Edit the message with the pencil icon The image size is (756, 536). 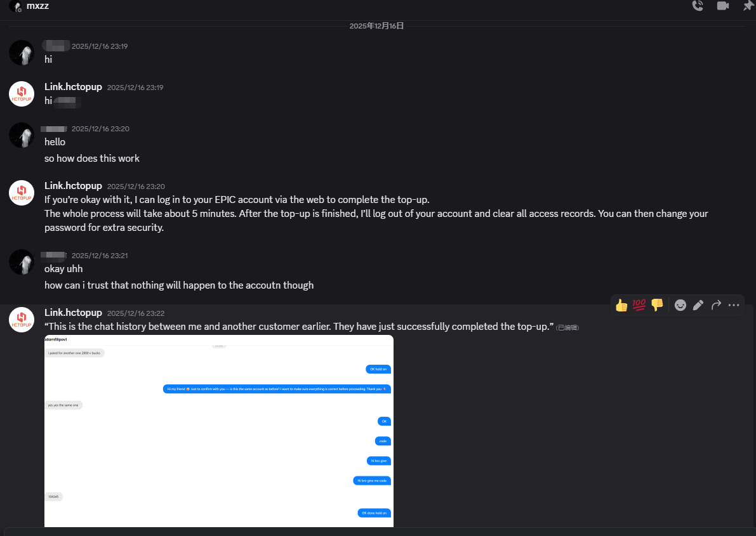tap(698, 305)
